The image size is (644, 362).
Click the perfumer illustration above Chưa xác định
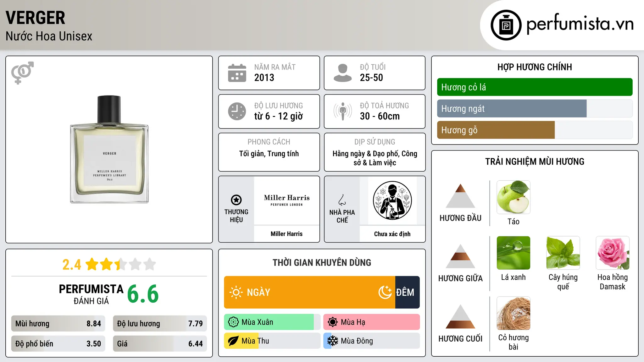392,200
